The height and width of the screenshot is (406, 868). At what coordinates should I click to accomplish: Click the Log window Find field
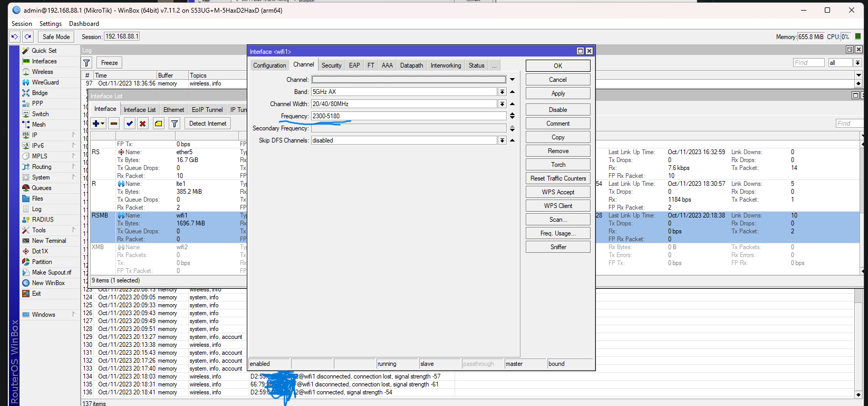click(809, 63)
